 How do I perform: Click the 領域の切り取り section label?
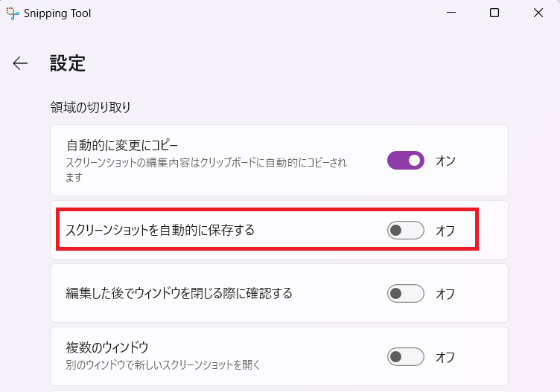pos(90,107)
